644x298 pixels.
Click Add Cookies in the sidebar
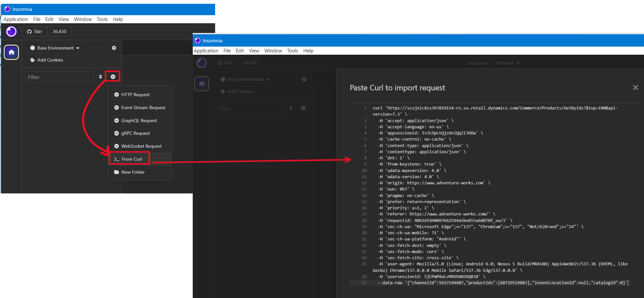pyautogui.click(x=50, y=60)
